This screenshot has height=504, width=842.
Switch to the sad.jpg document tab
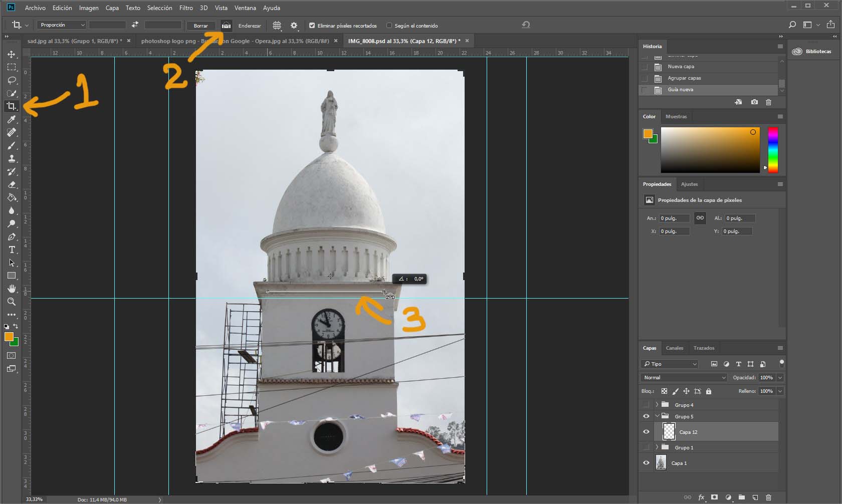[x=74, y=41]
